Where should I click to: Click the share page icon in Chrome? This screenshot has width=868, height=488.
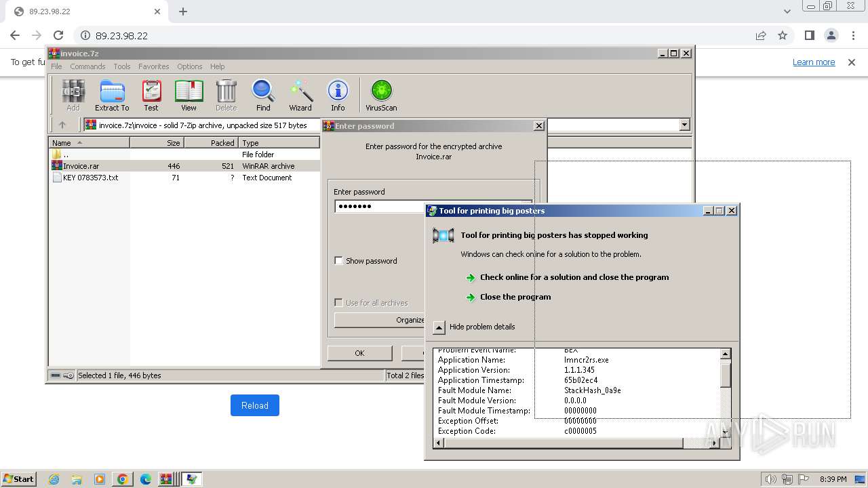(761, 35)
